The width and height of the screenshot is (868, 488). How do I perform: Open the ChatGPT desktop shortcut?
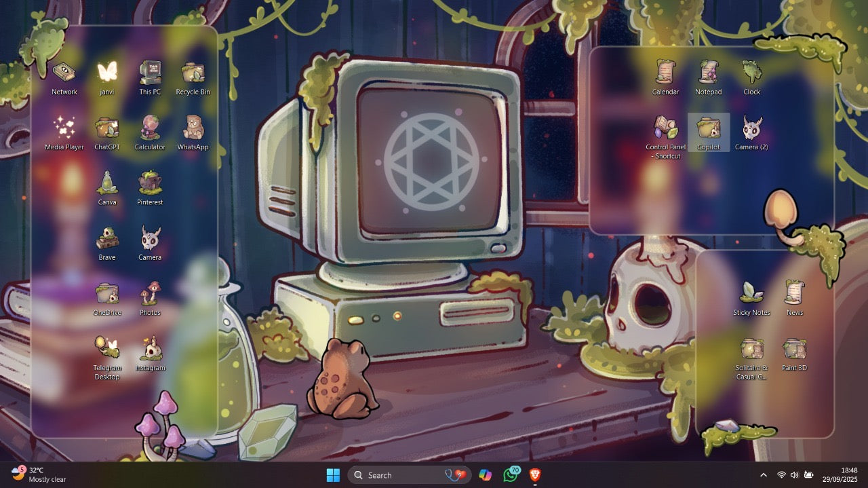coord(107,129)
